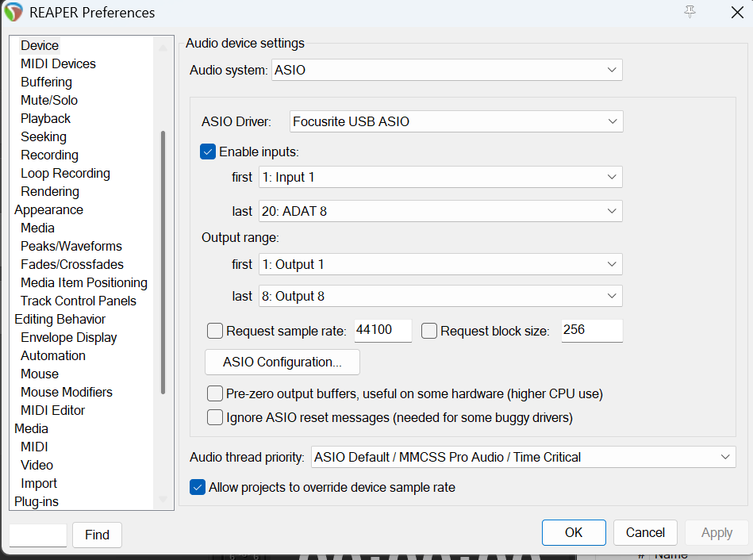Select Mouse Modifiers page
753x560 pixels.
click(67, 393)
